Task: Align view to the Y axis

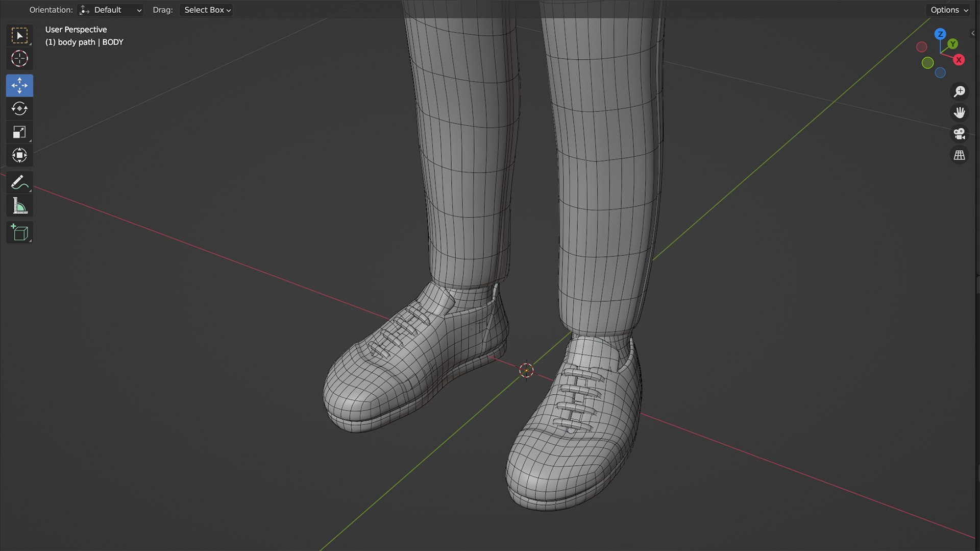Action: point(952,44)
